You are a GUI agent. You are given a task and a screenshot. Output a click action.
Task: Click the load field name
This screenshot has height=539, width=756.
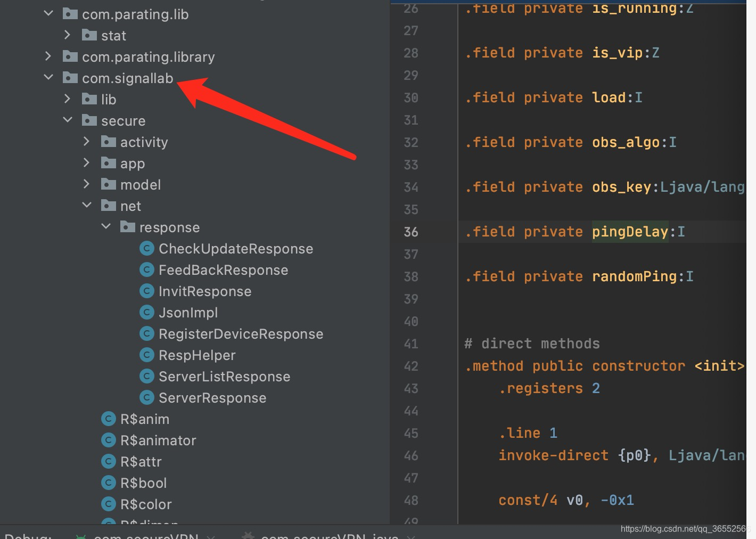(x=609, y=97)
